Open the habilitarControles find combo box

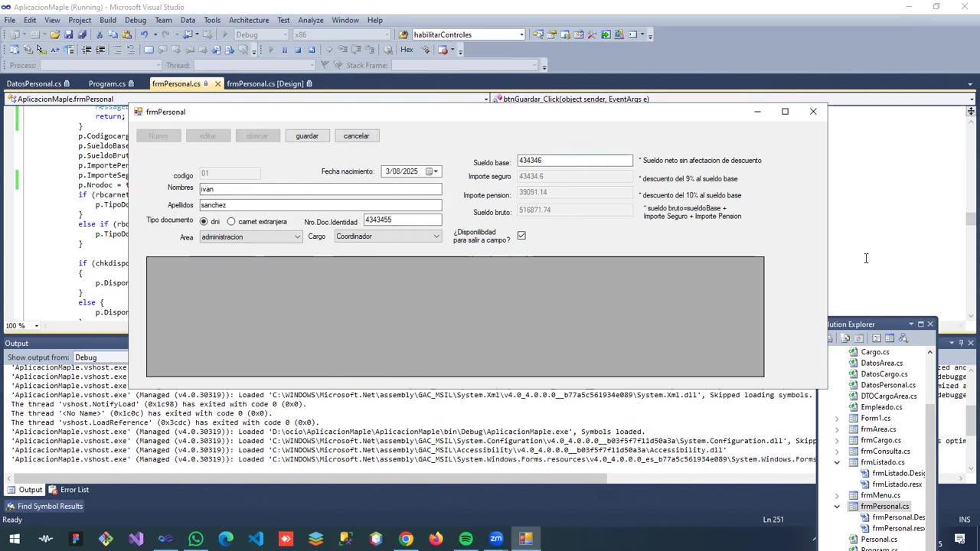click(469, 34)
